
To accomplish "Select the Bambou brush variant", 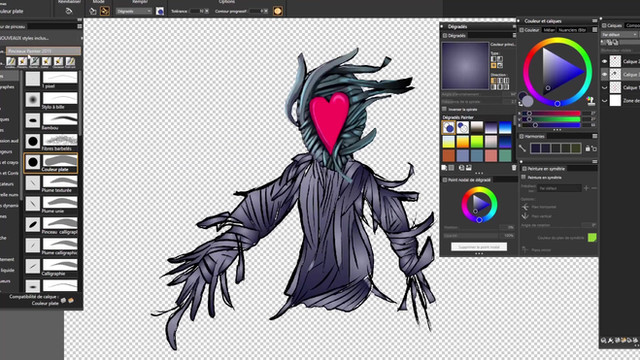I will [x=51, y=121].
